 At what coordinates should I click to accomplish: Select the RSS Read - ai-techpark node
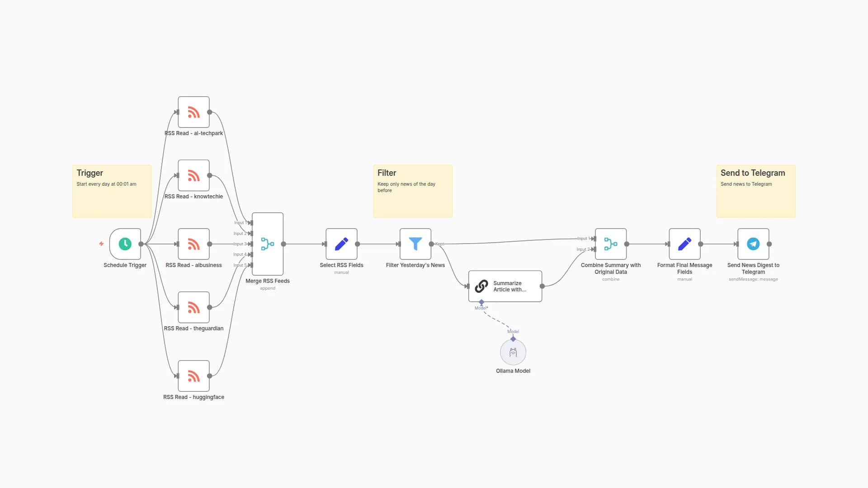tap(193, 112)
